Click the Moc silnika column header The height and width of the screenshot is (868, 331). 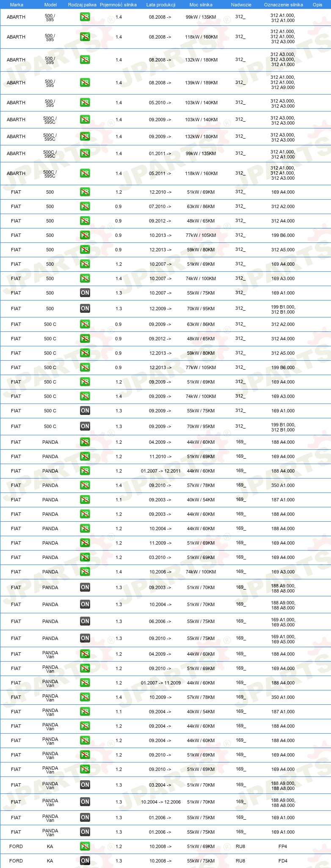click(201, 5)
